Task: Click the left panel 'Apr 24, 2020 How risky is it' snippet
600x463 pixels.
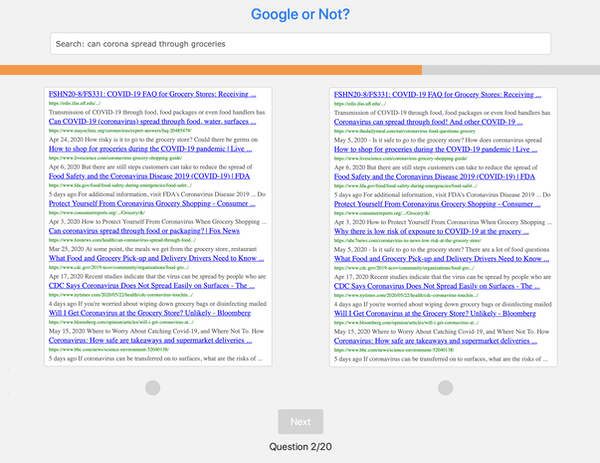Action: (153, 140)
